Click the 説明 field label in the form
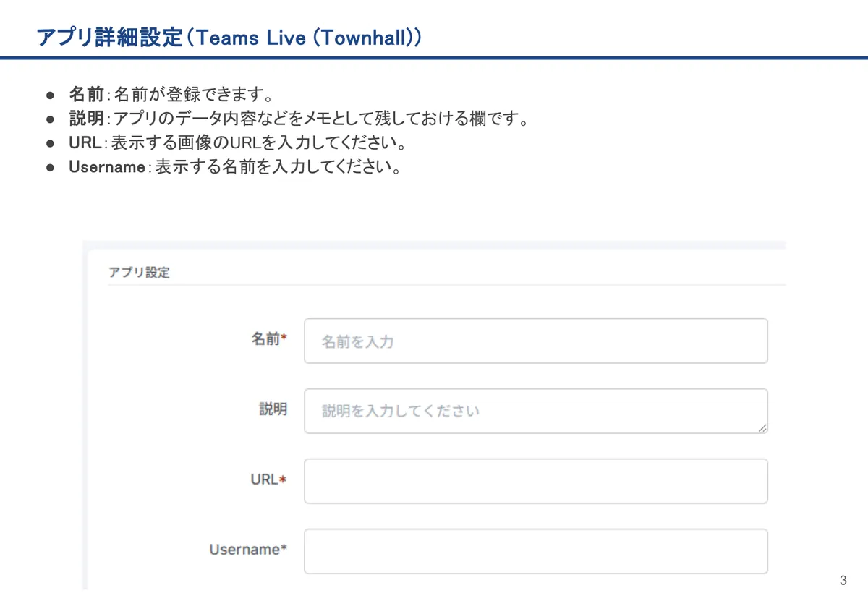Screen dimensions: 868x614 (x=273, y=409)
